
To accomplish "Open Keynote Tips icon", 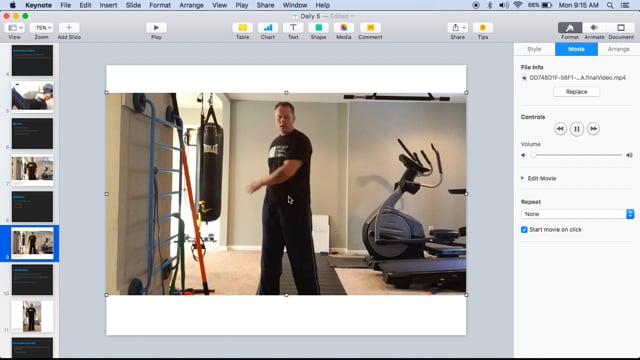I will [x=483, y=27].
